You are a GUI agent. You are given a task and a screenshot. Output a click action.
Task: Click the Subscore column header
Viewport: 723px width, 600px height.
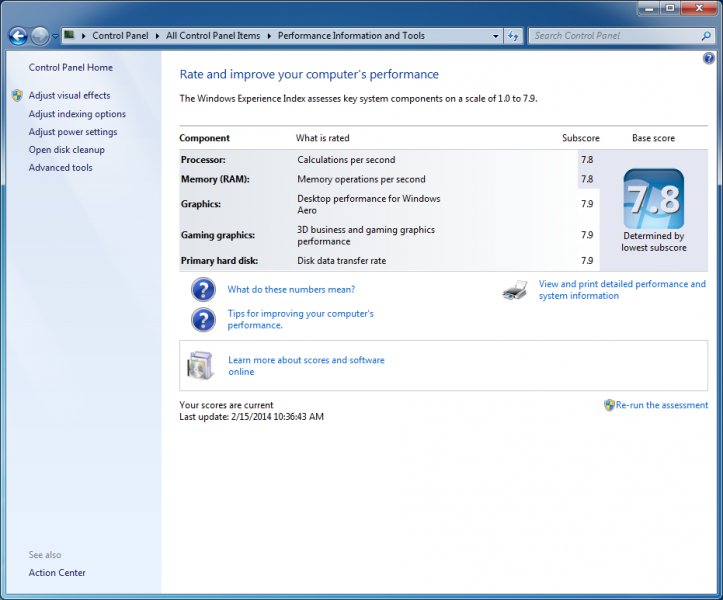(581, 138)
